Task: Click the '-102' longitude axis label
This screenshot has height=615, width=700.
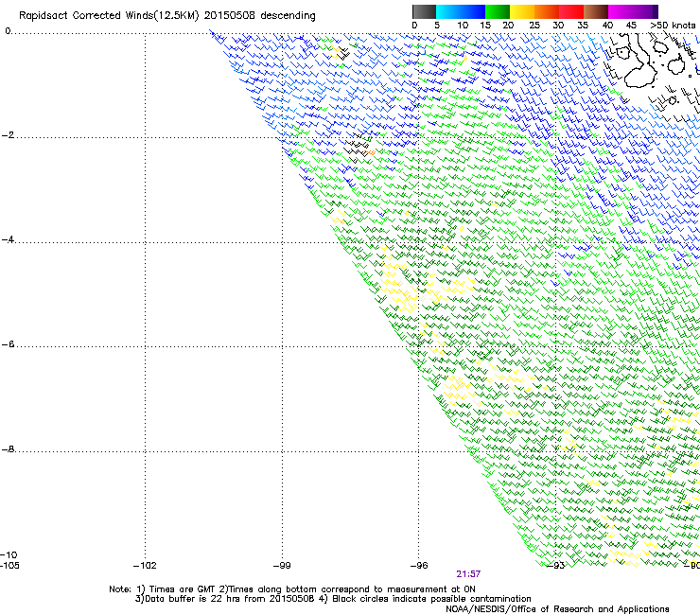Action: (145, 566)
